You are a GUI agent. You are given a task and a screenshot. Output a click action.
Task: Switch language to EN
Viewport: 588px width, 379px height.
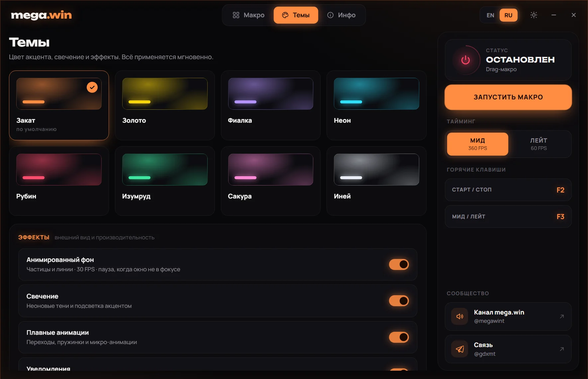click(x=490, y=15)
